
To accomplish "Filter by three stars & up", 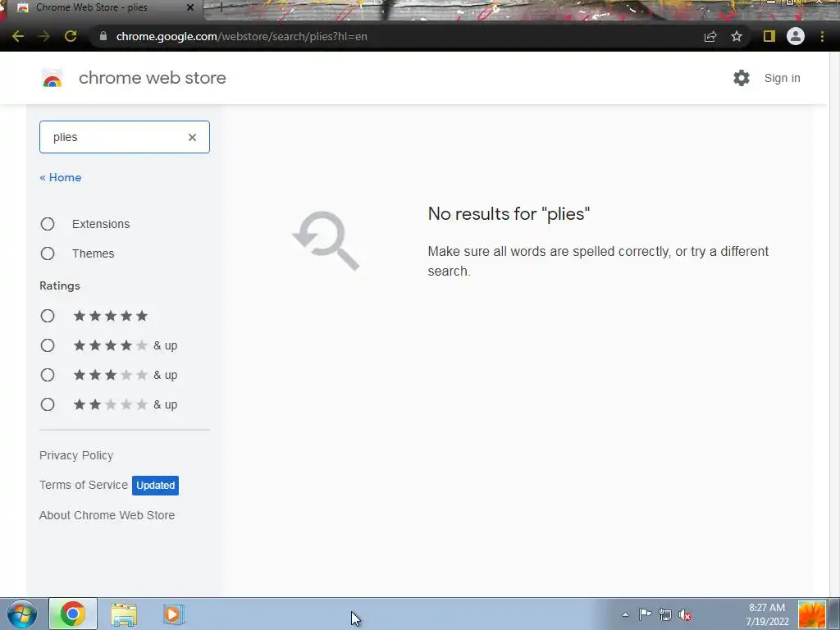I will (48, 375).
